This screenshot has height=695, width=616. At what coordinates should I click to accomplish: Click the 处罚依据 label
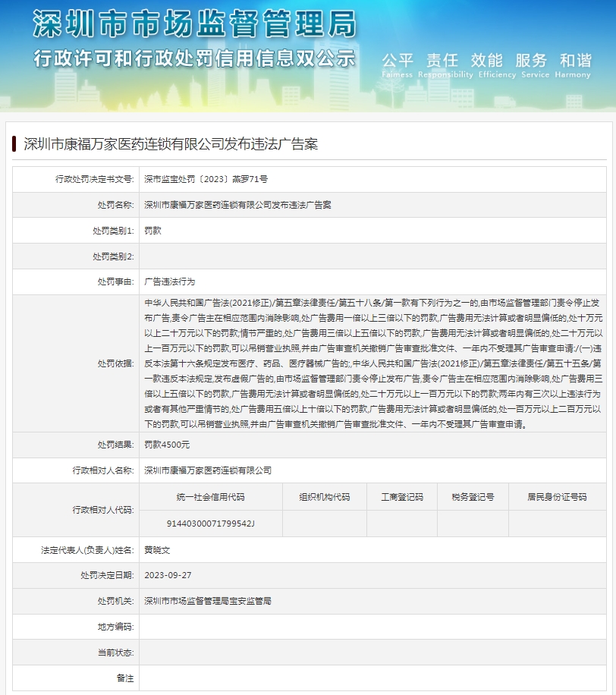tap(115, 363)
